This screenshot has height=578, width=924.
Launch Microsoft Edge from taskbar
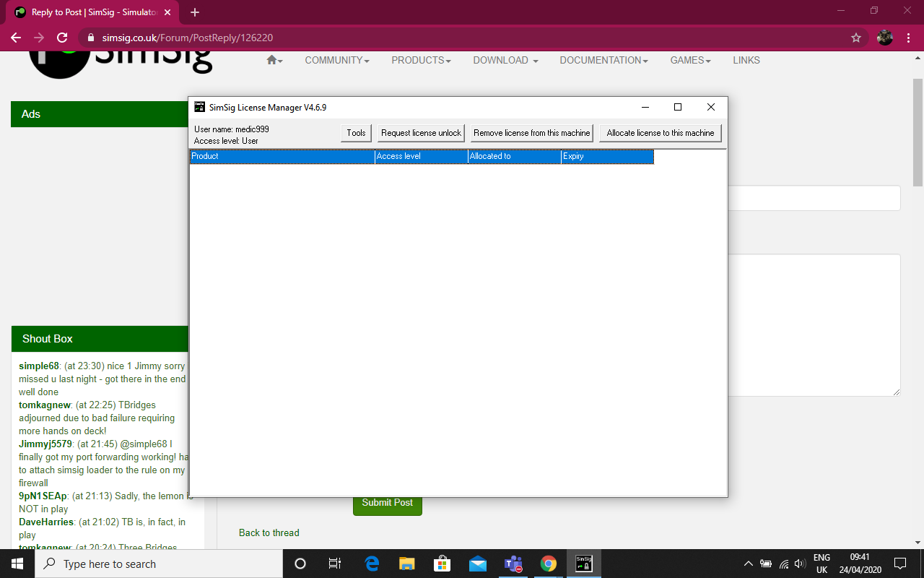point(372,564)
